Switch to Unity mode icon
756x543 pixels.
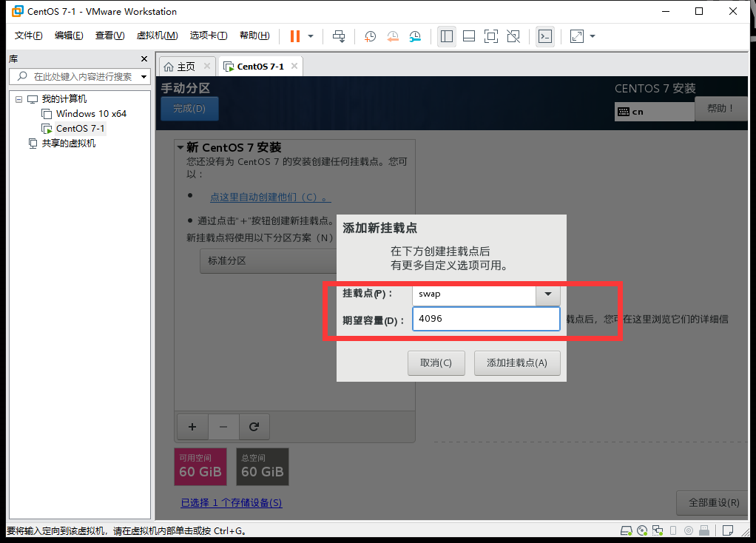(513, 36)
